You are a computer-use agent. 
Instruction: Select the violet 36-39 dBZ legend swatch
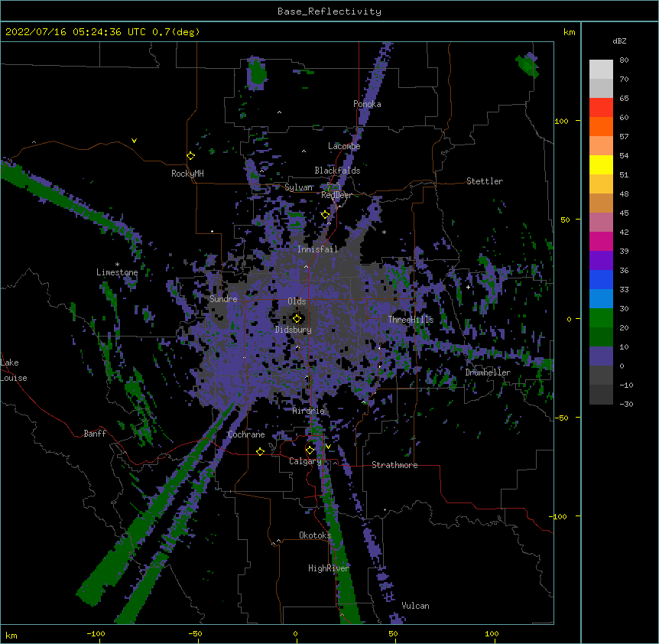tap(601, 261)
